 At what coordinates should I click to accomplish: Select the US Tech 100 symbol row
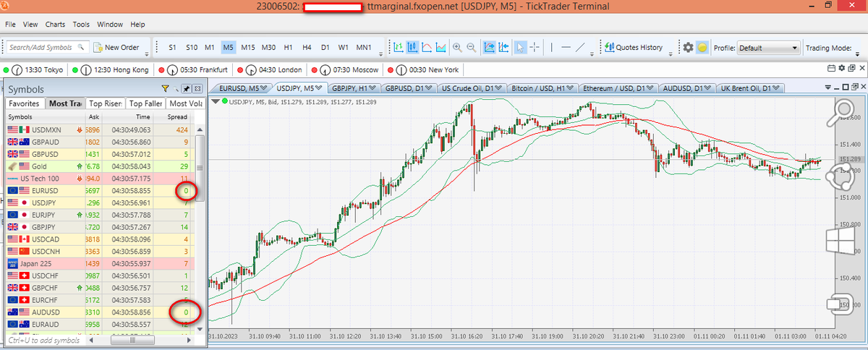pyautogui.click(x=100, y=178)
